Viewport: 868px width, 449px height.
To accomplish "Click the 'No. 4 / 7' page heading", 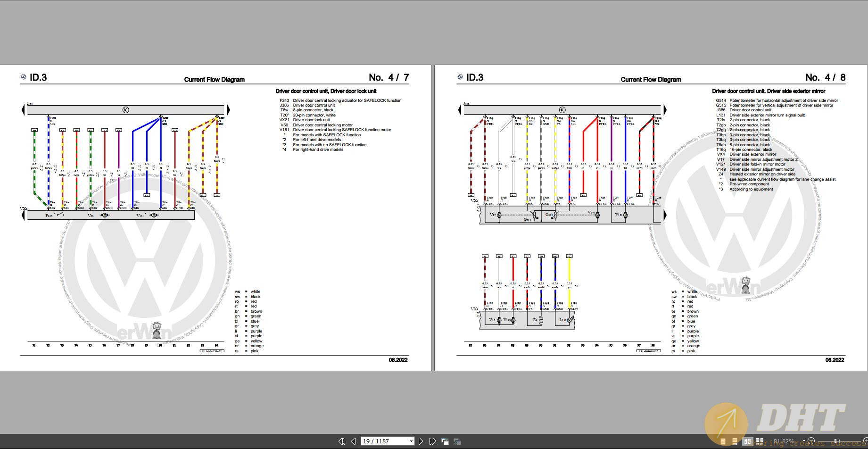I will pos(389,77).
